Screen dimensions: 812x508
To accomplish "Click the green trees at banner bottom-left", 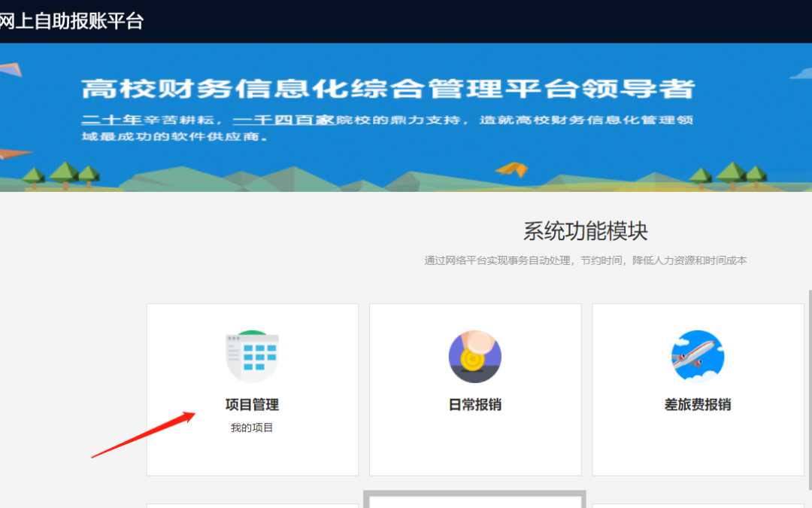I will click(62, 175).
